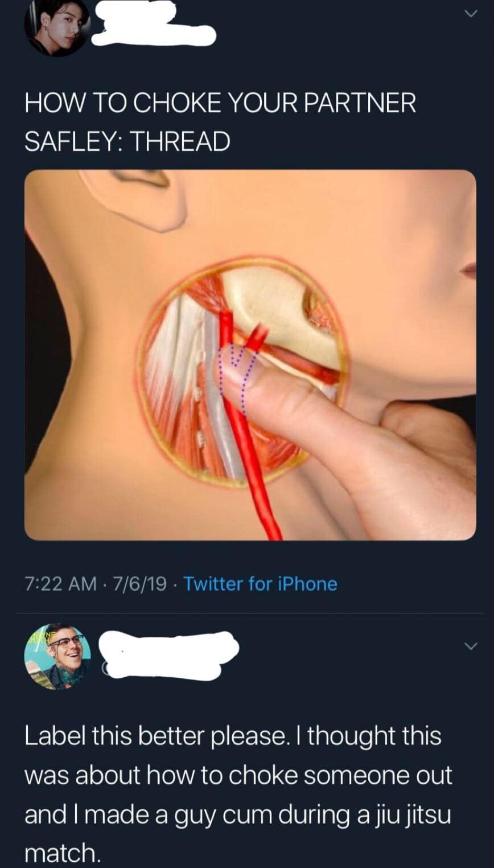Click the word 'match.' in the reply
The height and width of the screenshot is (868, 494).
(61, 852)
